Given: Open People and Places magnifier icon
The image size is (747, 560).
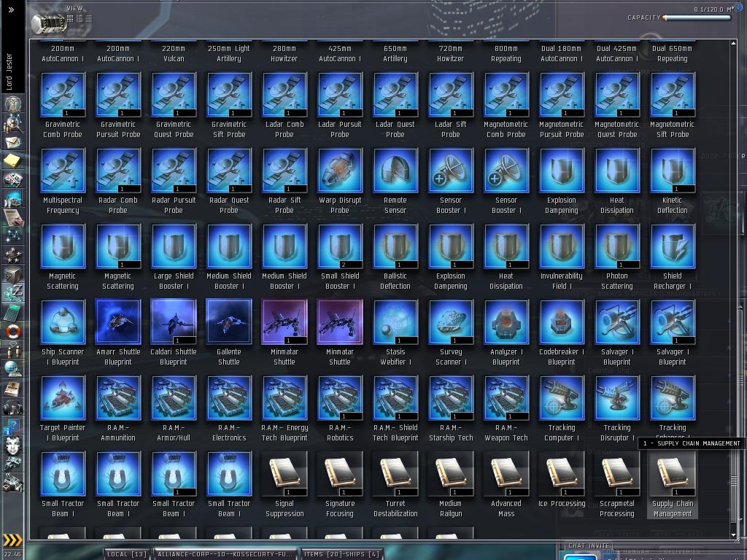Looking at the screenshot, I should 13,124.
